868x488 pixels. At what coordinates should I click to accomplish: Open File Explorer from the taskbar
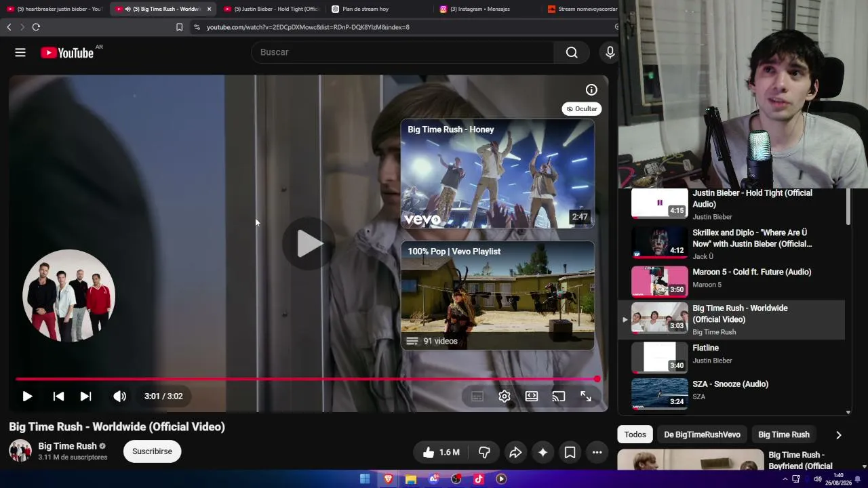(411, 479)
